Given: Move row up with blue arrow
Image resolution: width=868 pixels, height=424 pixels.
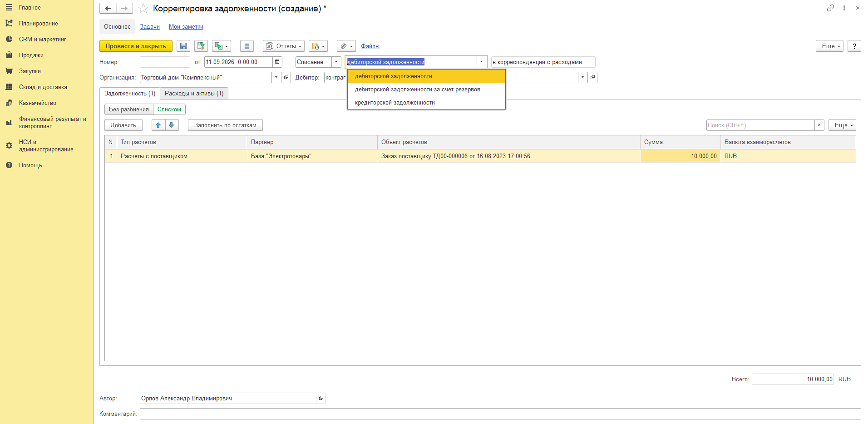Looking at the screenshot, I should pyautogui.click(x=158, y=125).
